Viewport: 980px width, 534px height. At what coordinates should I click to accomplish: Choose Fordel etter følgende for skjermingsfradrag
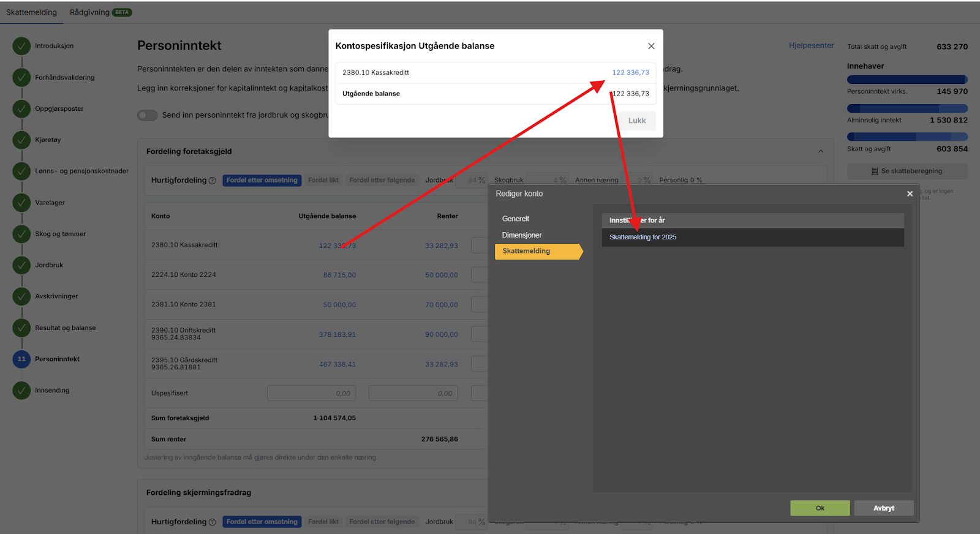(382, 522)
